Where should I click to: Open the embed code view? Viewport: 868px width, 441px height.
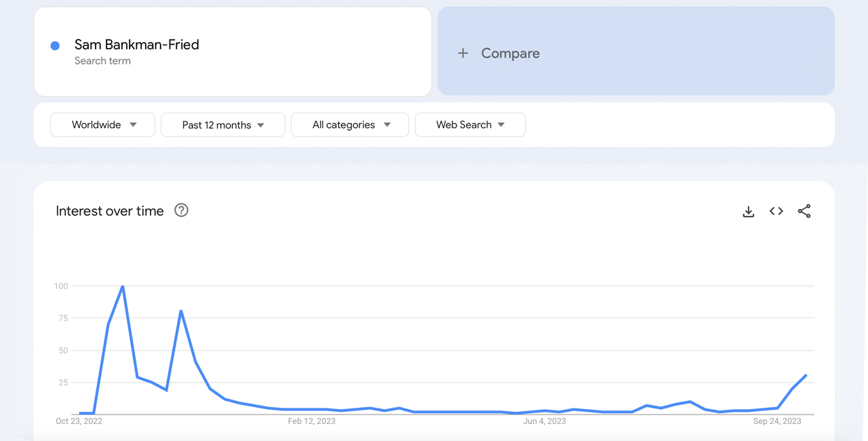pyautogui.click(x=775, y=211)
